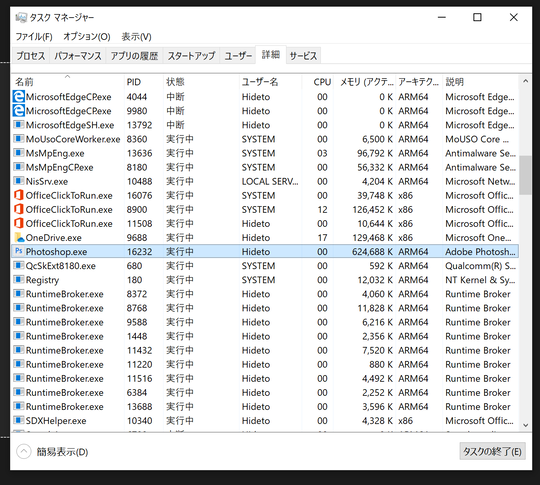Click the NisSrv.exe process icon
540x485 pixels.
(19, 181)
